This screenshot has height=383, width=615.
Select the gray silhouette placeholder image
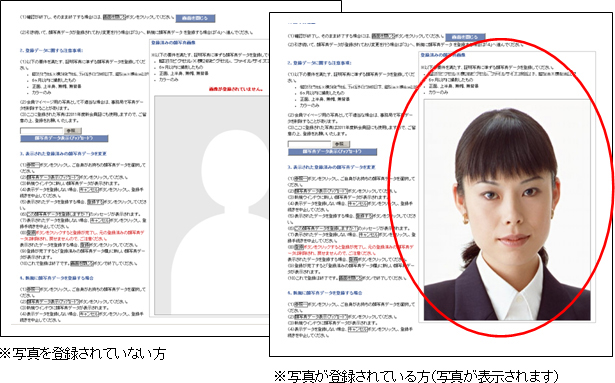211,205
